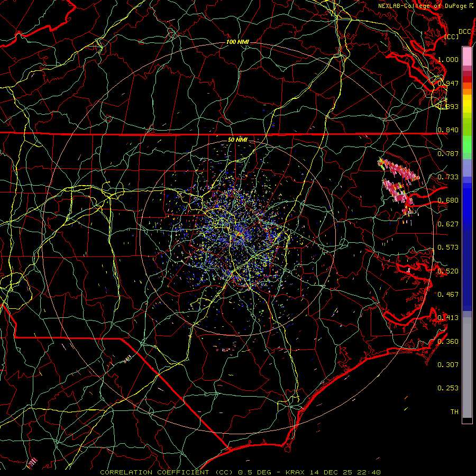476x476 pixels.
Task: Click the 0.733 scale value
Action: (448, 177)
